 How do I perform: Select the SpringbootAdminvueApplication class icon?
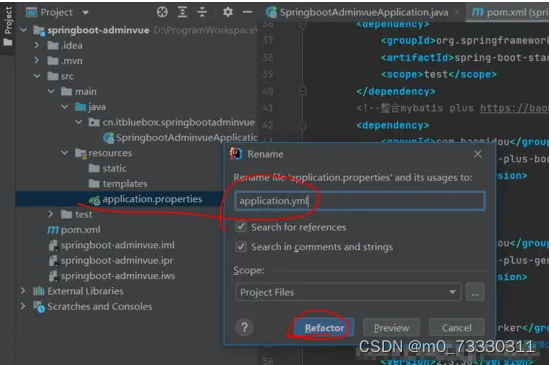point(109,138)
